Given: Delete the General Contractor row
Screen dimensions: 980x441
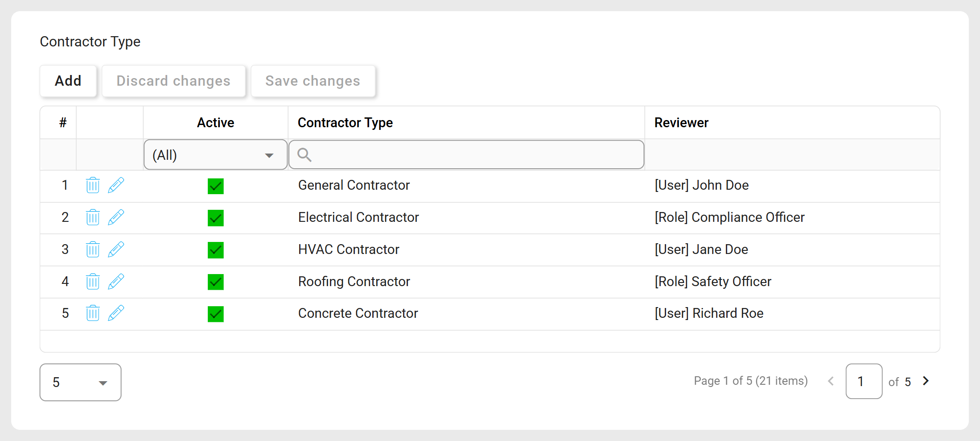Looking at the screenshot, I should [93, 185].
